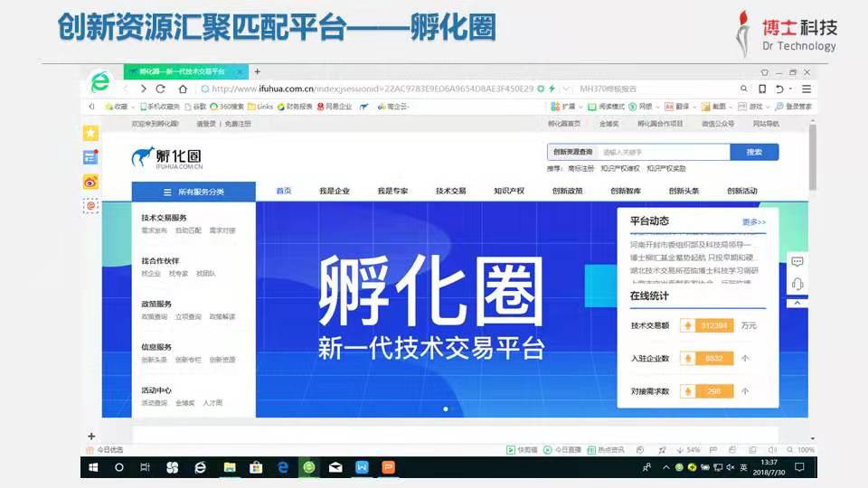Reload the page with the refresh icon
This screenshot has height=488, width=868.
161,89
